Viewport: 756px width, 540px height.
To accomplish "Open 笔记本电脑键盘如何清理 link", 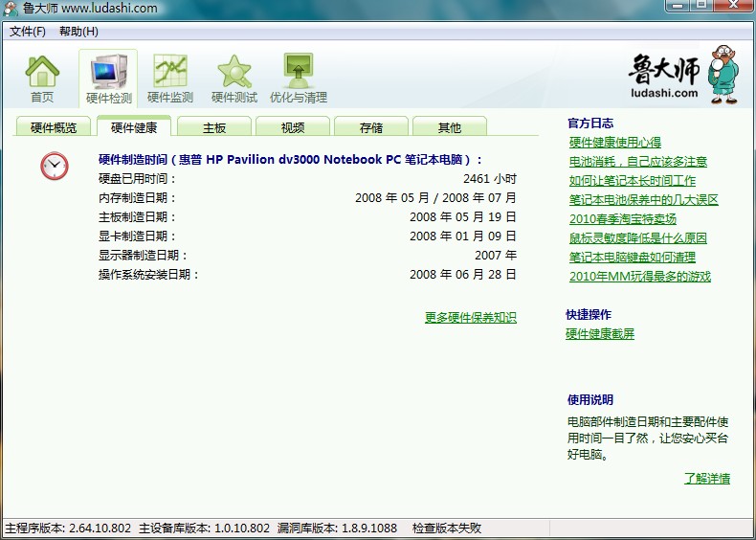I will coord(633,257).
